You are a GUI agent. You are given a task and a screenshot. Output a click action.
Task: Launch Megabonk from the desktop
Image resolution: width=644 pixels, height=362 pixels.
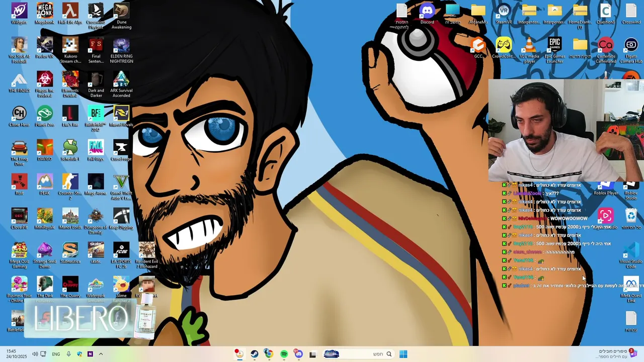[45, 14]
